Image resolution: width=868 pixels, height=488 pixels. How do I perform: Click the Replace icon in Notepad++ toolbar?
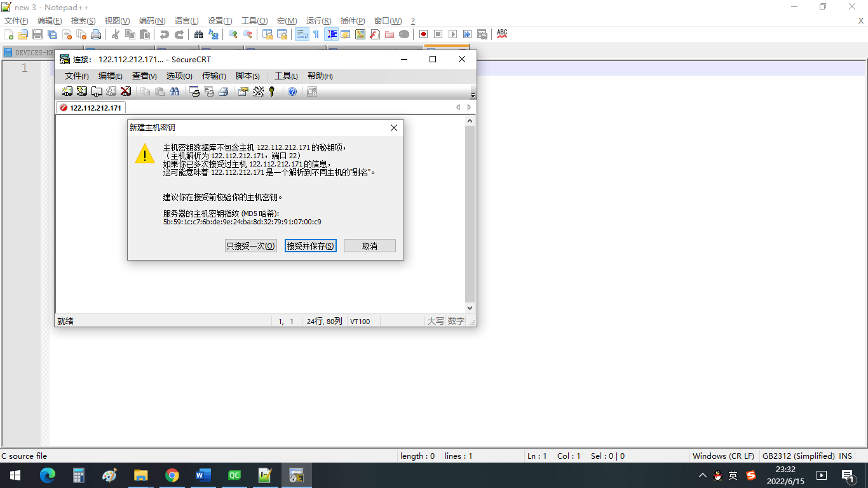pyautogui.click(x=214, y=34)
